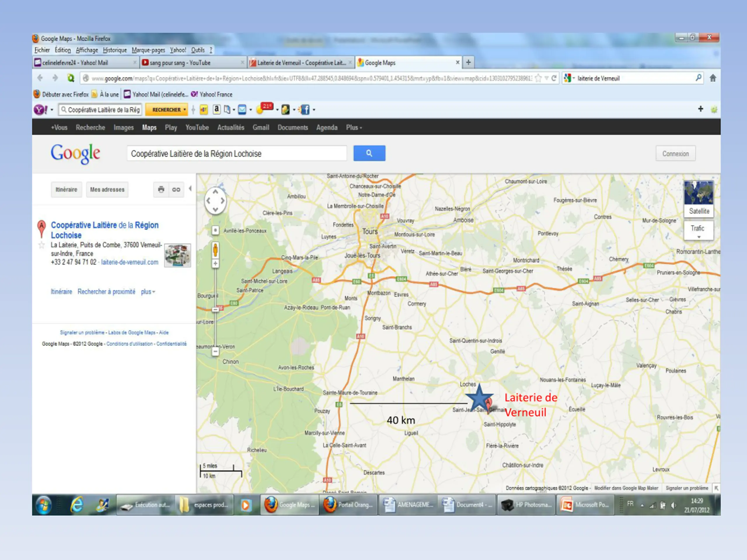Click Facebook icon in Yahoo toolbar

304,109
